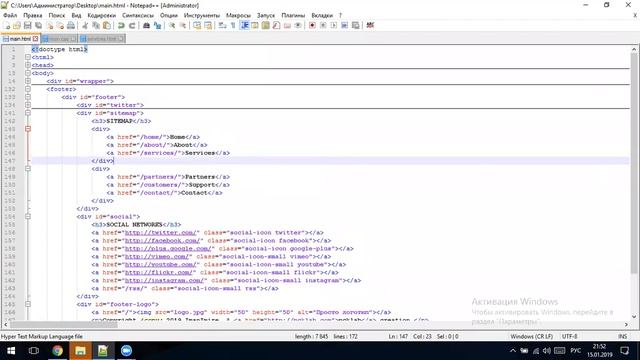
Task: Click the Stop Recording macro icon
Action: [x=323, y=25]
